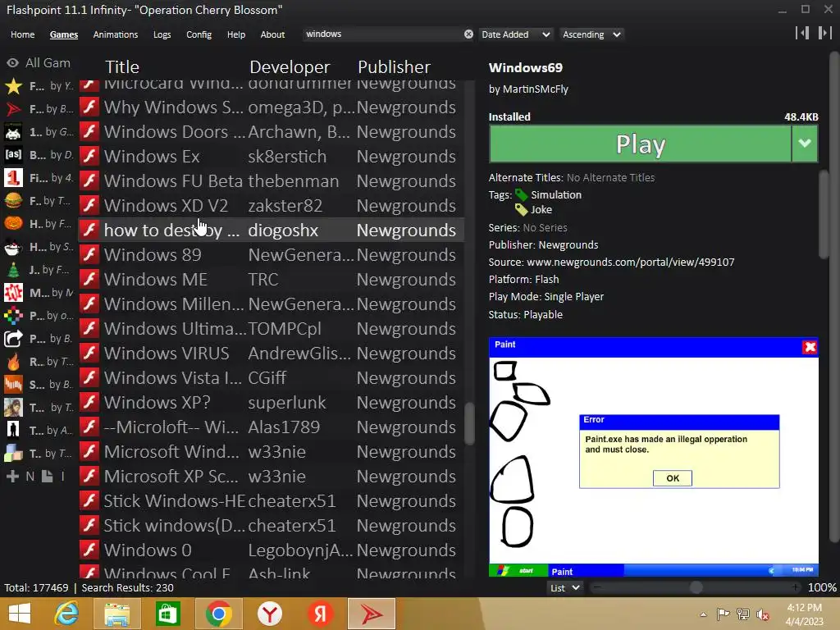Expand the arrow next to Play button
The image size is (840, 630).
[805, 144]
